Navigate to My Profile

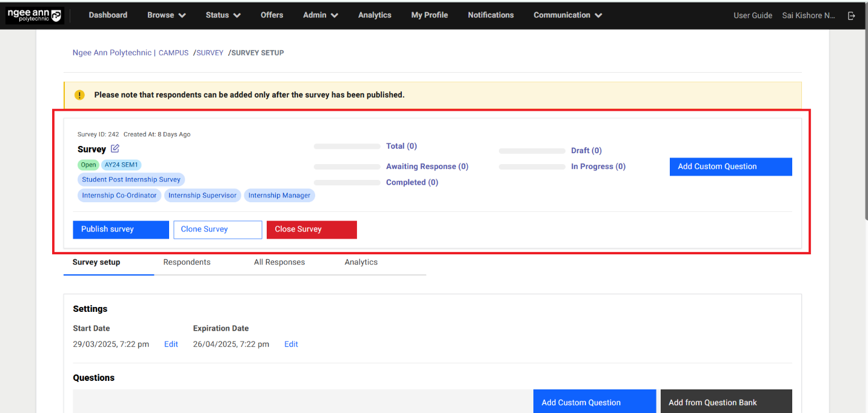[x=429, y=15]
